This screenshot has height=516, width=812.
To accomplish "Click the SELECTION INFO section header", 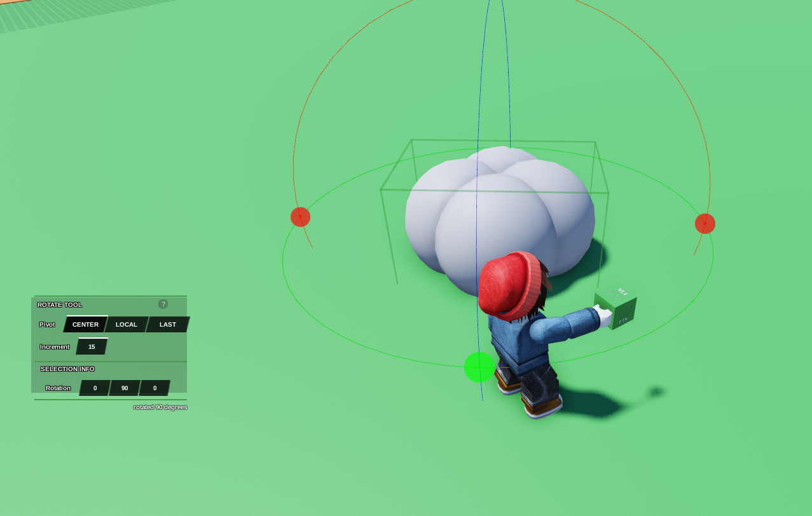I will (x=67, y=369).
